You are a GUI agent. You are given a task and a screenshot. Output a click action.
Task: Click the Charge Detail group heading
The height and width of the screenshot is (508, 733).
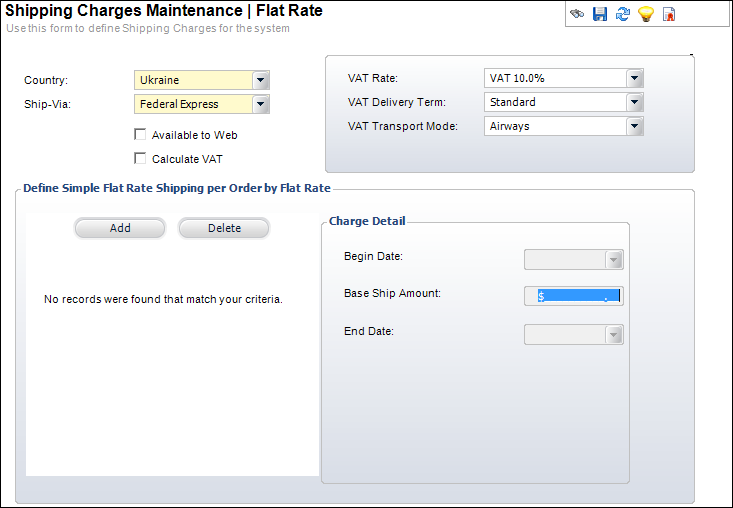[367, 221]
